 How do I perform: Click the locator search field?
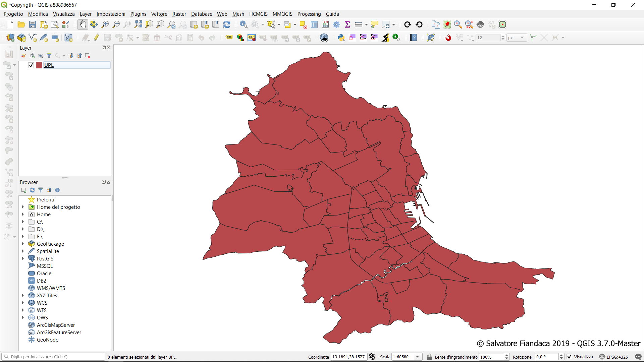pos(54,357)
